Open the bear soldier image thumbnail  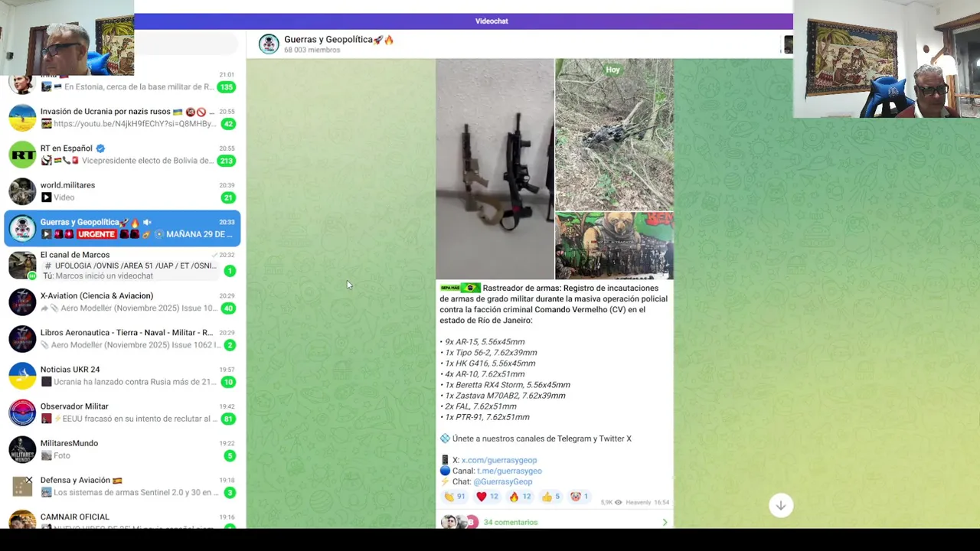[x=614, y=246]
